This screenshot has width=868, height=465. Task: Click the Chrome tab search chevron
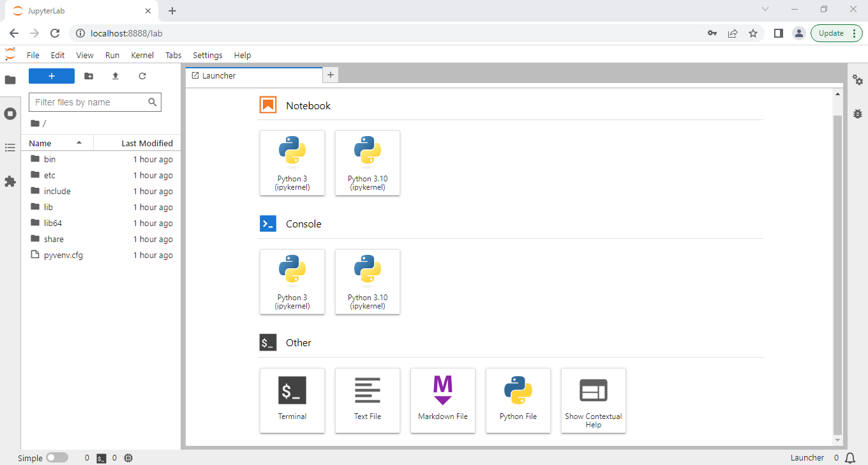(x=766, y=9)
